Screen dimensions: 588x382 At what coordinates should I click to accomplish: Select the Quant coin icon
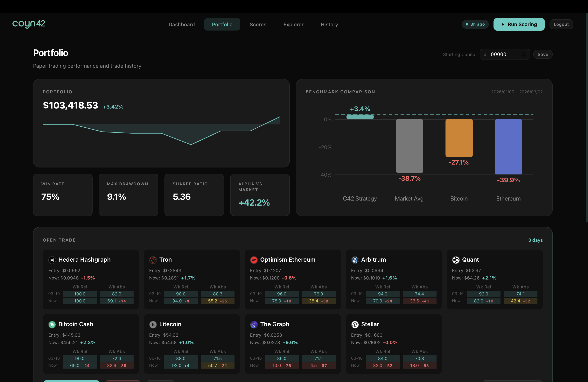(x=456, y=260)
